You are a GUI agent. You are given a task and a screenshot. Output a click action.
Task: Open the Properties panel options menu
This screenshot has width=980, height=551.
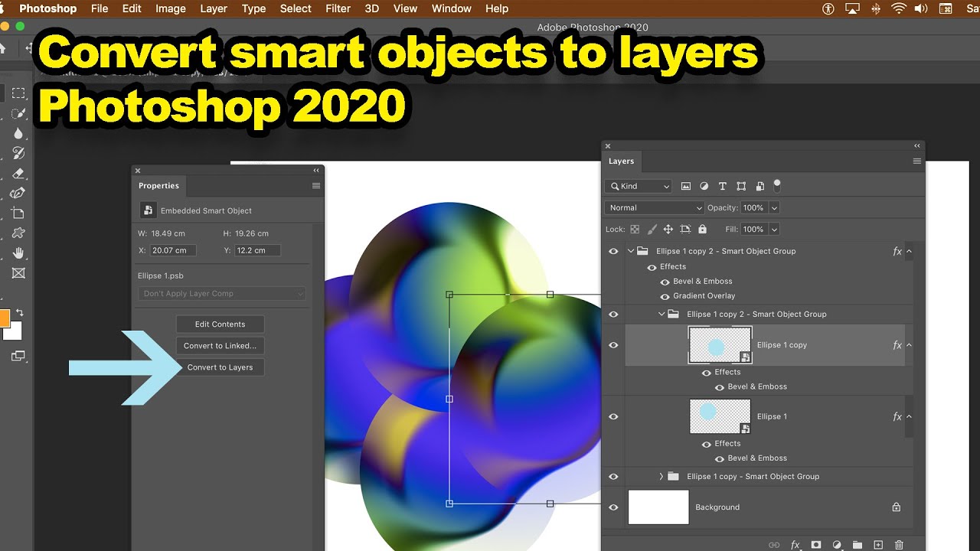pos(316,186)
